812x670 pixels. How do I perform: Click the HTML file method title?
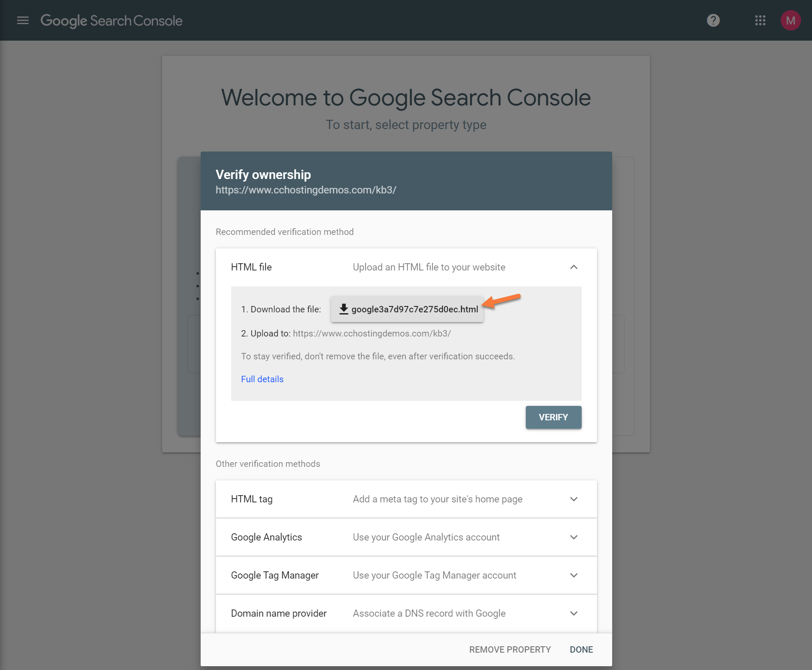click(x=251, y=267)
